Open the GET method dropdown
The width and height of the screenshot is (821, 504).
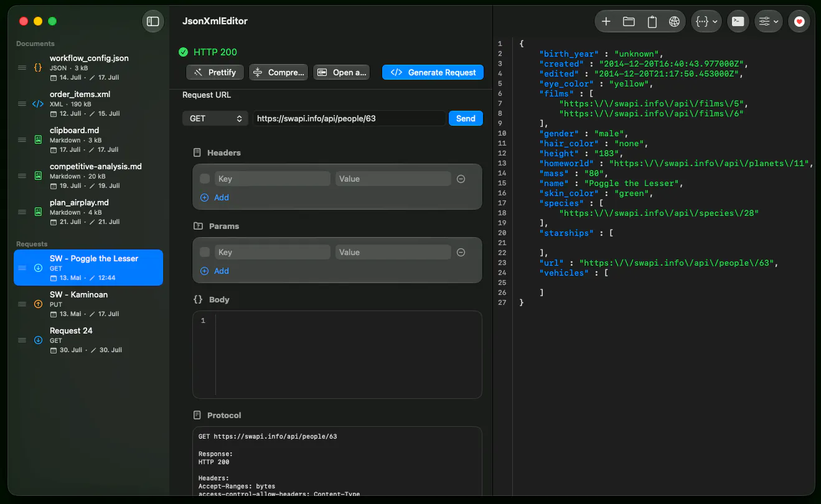215,118
